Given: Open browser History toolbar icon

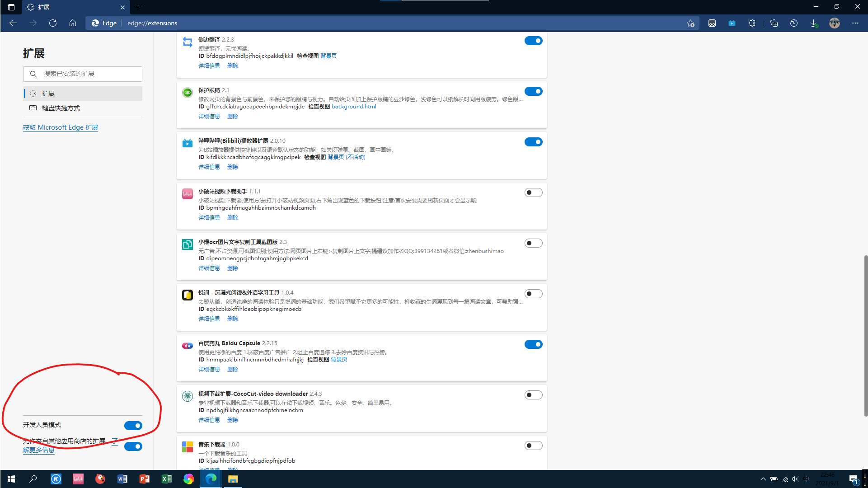Looking at the screenshot, I should [x=794, y=23].
